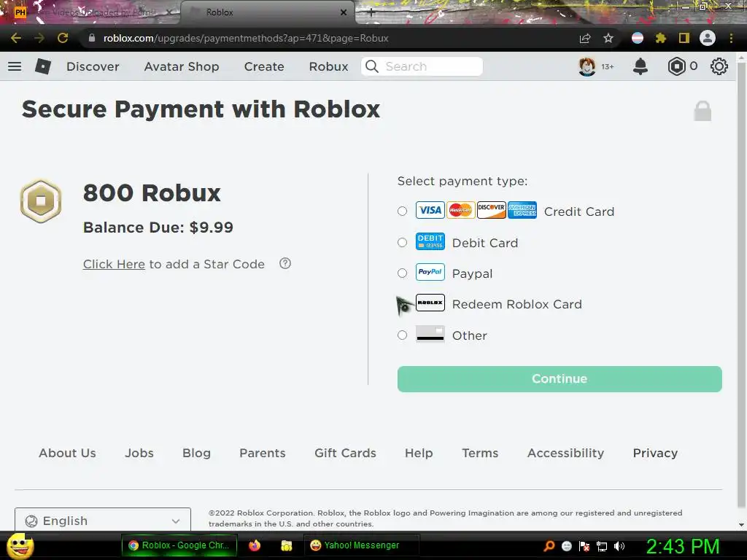Expand the English language dropdown
Screen dimensions: 747x560
(103, 520)
